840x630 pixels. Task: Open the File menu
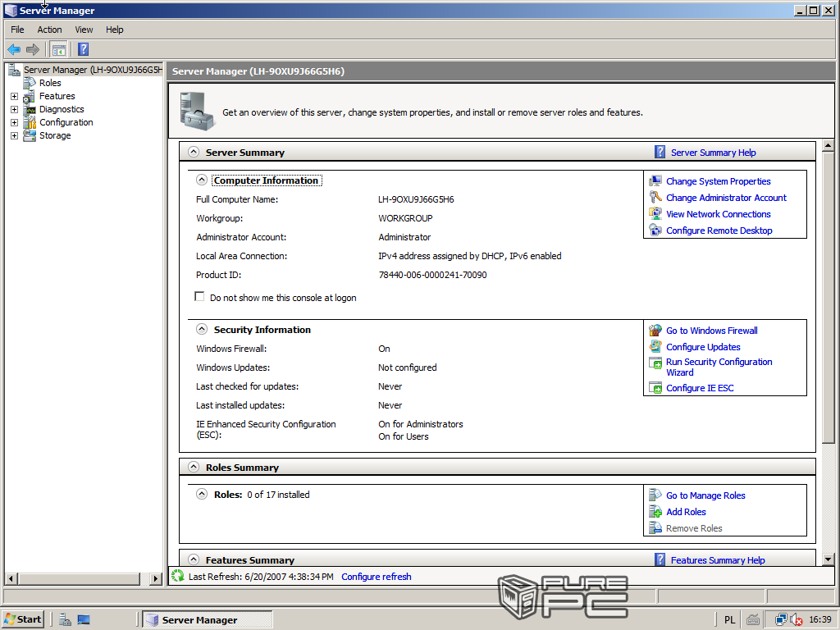(x=17, y=30)
